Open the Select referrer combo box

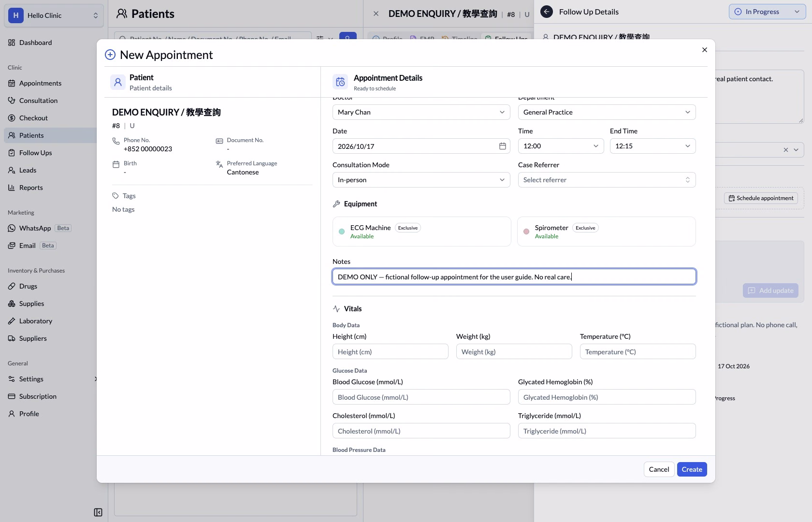(607, 180)
